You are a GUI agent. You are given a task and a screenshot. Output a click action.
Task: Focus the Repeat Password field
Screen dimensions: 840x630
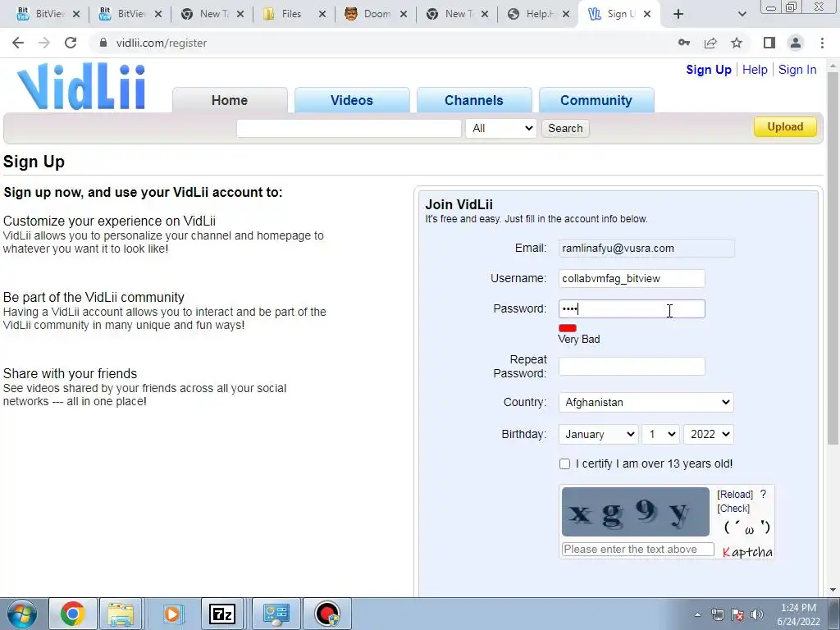632,367
